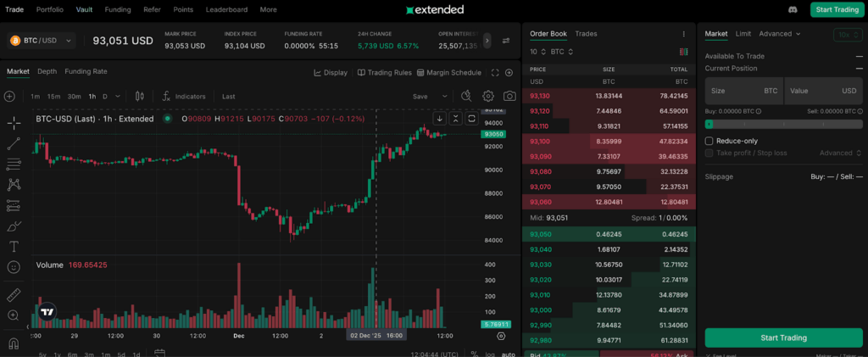Image resolution: width=868 pixels, height=357 pixels.
Task: Click the circled plus icon next to fullscreen
Action: click(509, 73)
